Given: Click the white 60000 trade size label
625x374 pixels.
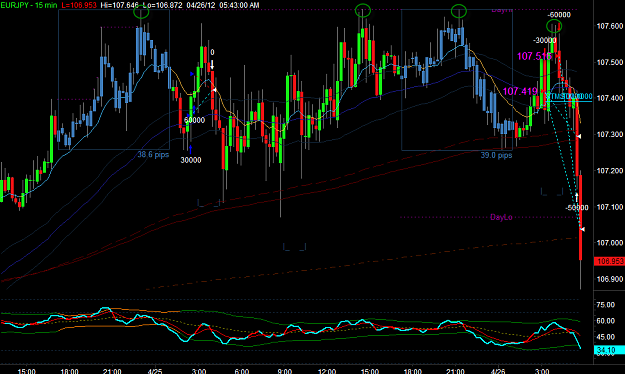Looking at the screenshot, I should [195, 120].
